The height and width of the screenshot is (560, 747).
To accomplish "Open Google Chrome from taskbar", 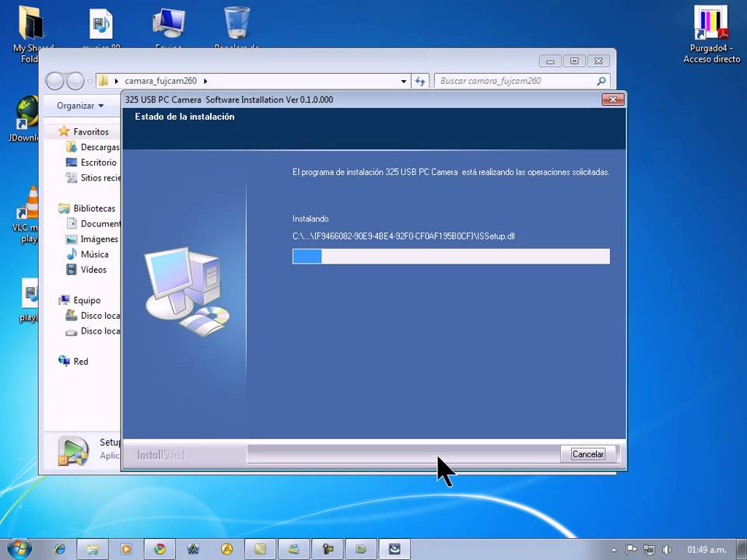I will point(160,550).
